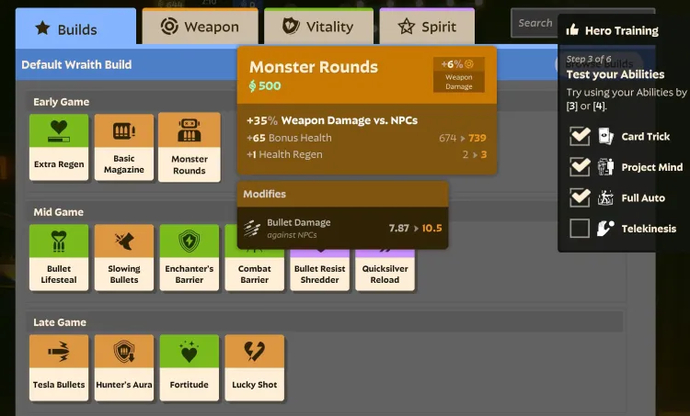Switch to the Vitality tab
The height and width of the screenshot is (416, 690).
point(319,27)
